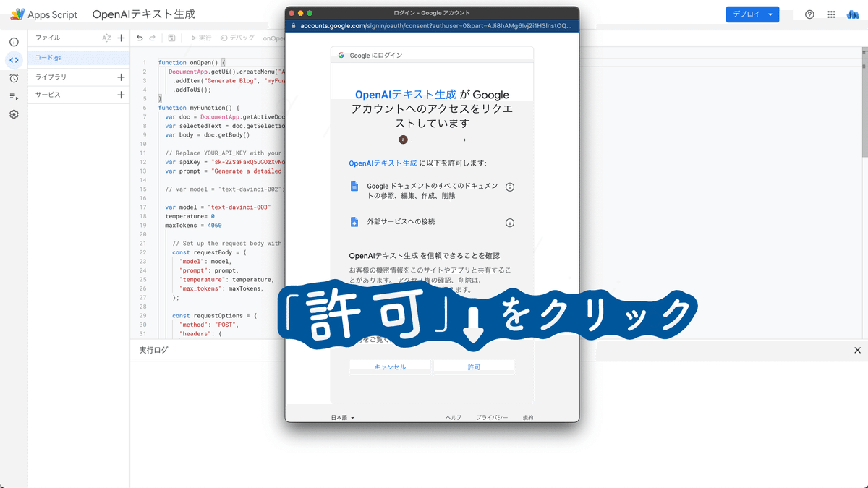Open the プライバシー link in dialog footer
This screenshot has height=488, width=868.
click(492, 418)
